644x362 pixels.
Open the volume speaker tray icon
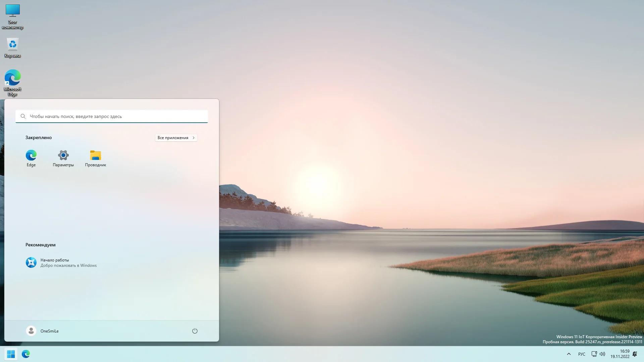[602, 354]
